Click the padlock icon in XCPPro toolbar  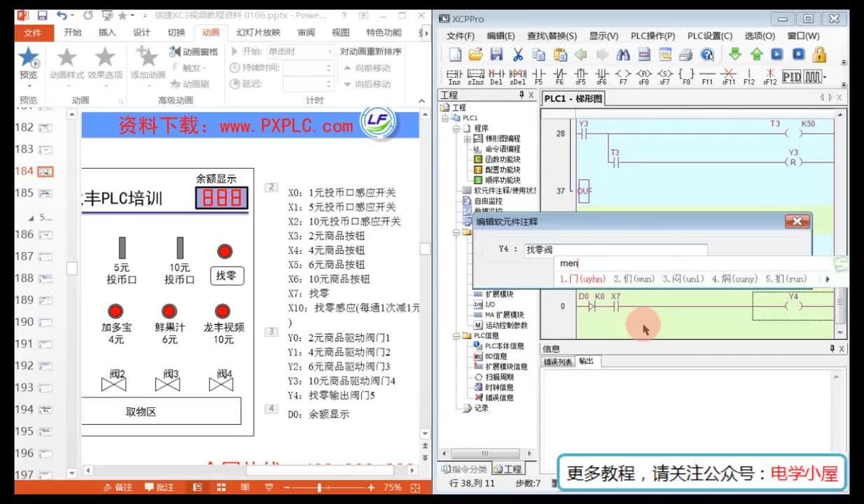[x=820, y=54]
